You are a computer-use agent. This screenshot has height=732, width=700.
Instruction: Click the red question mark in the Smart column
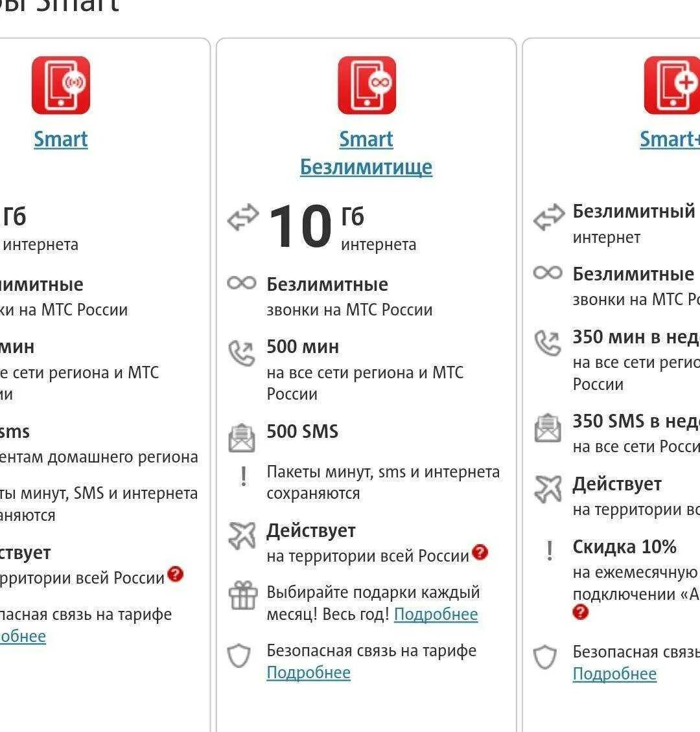(x=175, y=574)
